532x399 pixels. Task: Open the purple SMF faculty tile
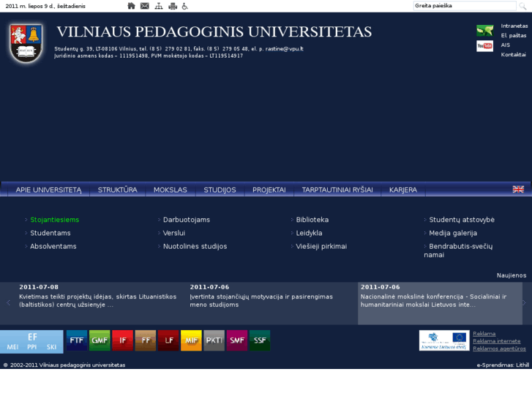[237, 340]
